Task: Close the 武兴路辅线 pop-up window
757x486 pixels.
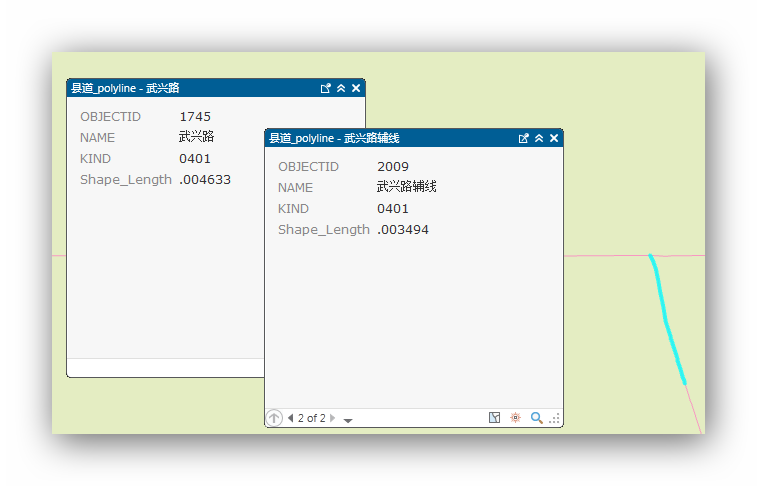Action: click(554, 139)
